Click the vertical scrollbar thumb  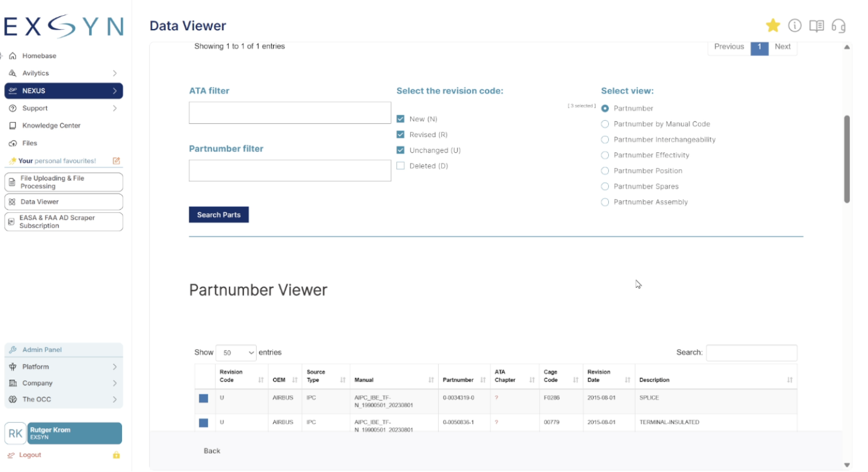847,159
